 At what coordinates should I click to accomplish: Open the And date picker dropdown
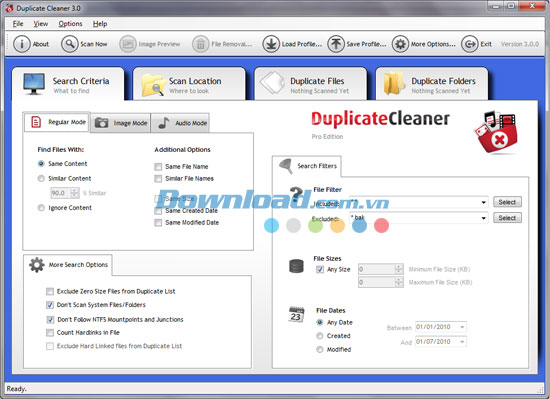[x=462, y=341]
